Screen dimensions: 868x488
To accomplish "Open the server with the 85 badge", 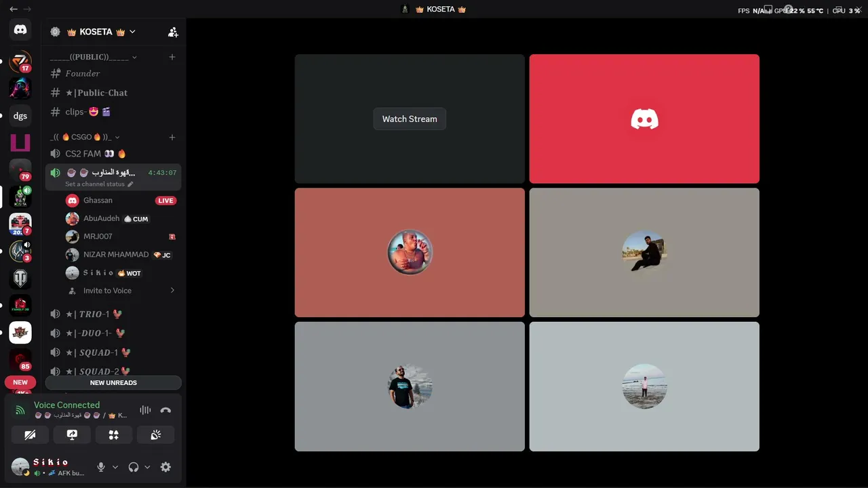I will coord(20,360).
